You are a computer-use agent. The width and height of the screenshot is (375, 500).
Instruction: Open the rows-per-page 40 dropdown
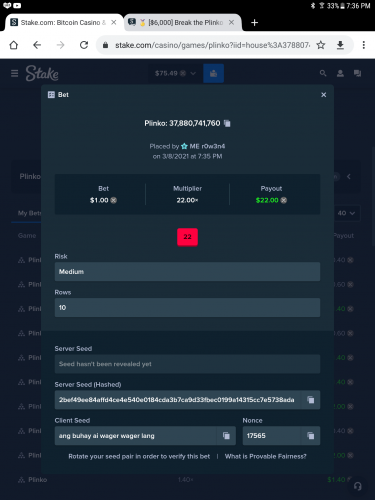347,213
